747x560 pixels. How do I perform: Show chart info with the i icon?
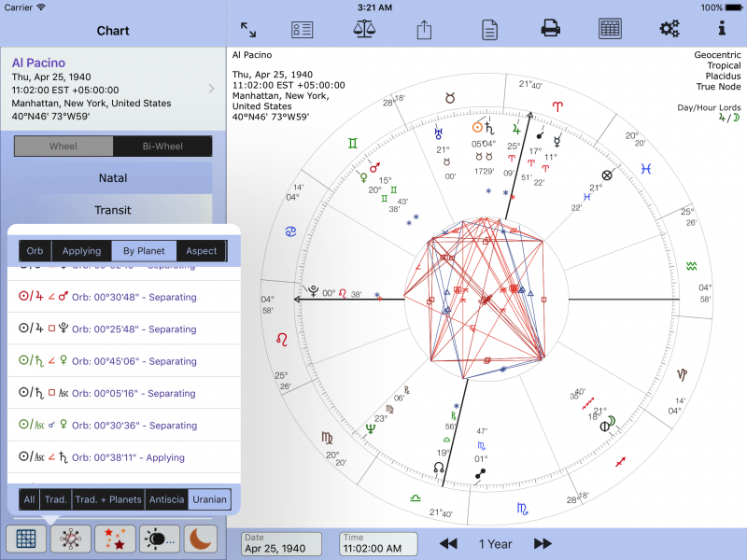pyautogui.click(x=728, y=29)
